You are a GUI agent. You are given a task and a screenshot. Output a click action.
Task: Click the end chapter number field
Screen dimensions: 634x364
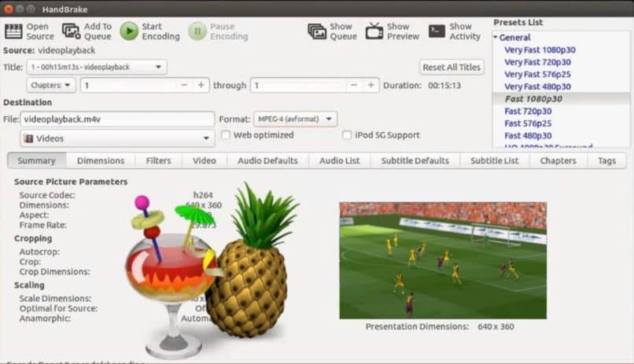pos(298,85)
